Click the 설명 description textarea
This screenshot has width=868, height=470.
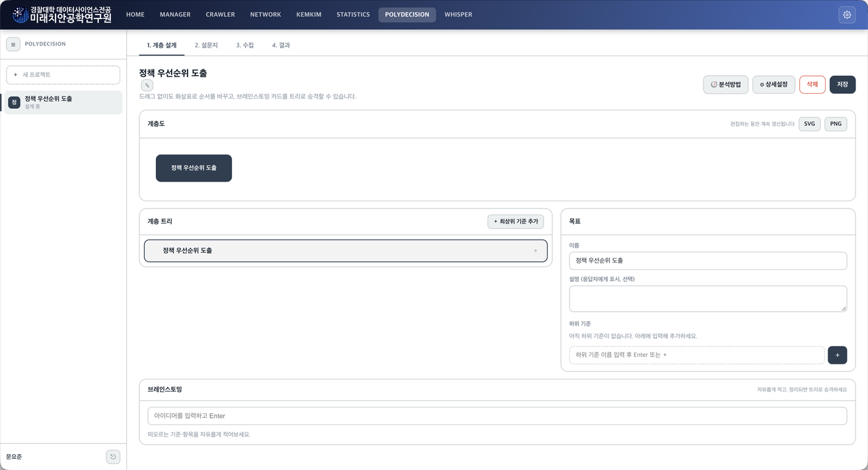[x=708, y=298]
